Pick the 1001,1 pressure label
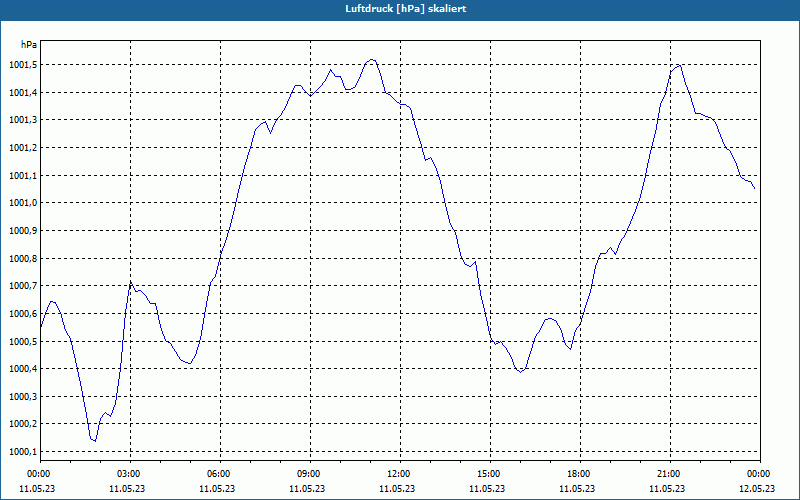The image size is (800, 500). (x=23, y=176)
